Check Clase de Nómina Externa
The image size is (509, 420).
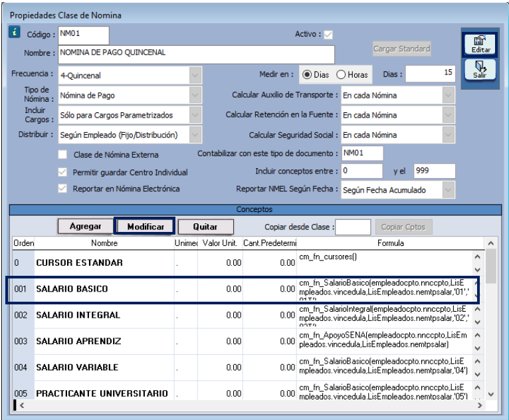[x=62, y=154]
